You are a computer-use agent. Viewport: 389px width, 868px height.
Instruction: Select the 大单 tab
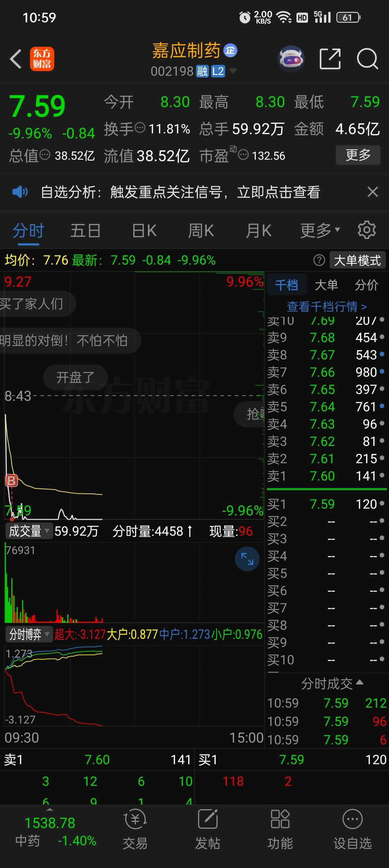tap(327, 285)
